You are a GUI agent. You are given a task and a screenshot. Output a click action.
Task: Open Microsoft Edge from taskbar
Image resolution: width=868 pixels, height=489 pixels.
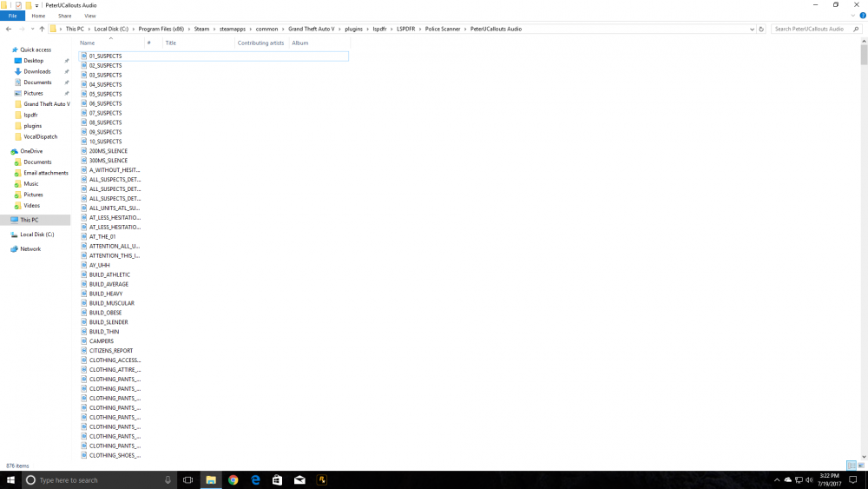[255, 480]
